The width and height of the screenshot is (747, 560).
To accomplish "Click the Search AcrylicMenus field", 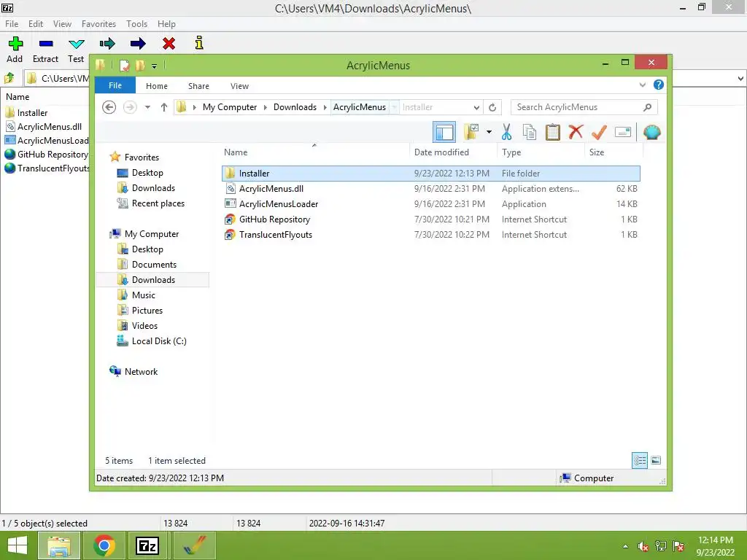I will point(584,107).
